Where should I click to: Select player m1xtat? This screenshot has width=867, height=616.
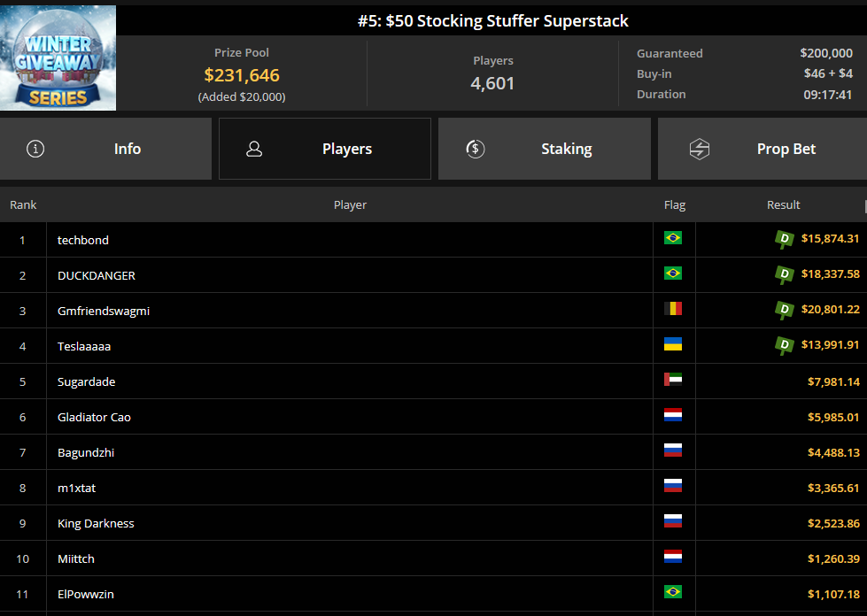(x=76, y=488)
